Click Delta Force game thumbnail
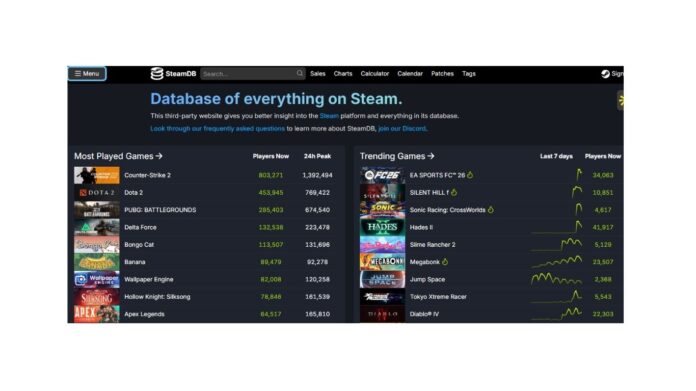 pos(97,227)
